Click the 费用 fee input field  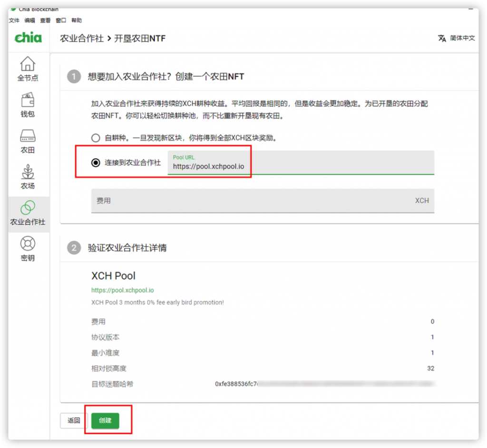[x=263, y=201]
